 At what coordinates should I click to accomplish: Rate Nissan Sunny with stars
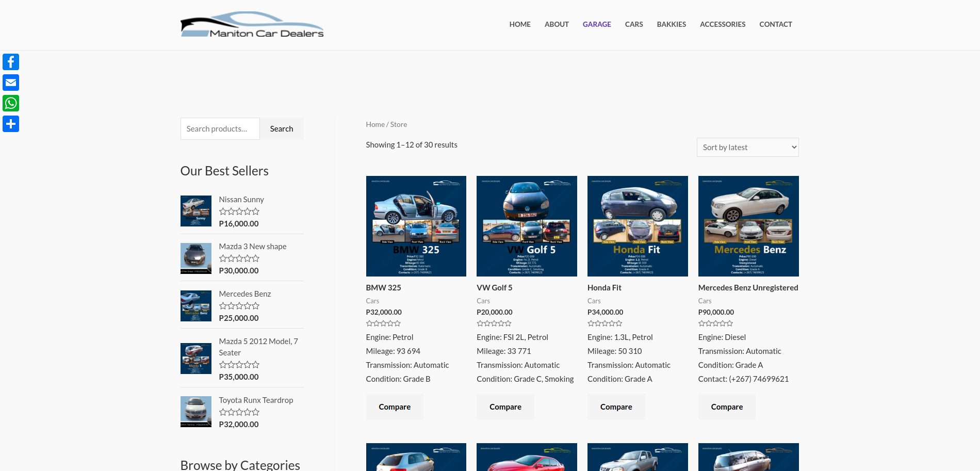coord(239,212)
